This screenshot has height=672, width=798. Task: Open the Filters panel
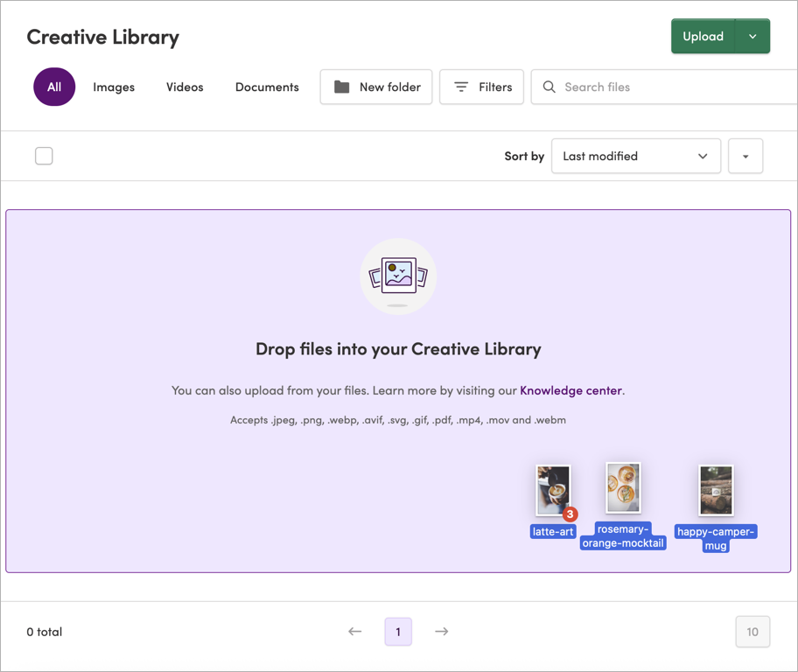pos(481,87)
